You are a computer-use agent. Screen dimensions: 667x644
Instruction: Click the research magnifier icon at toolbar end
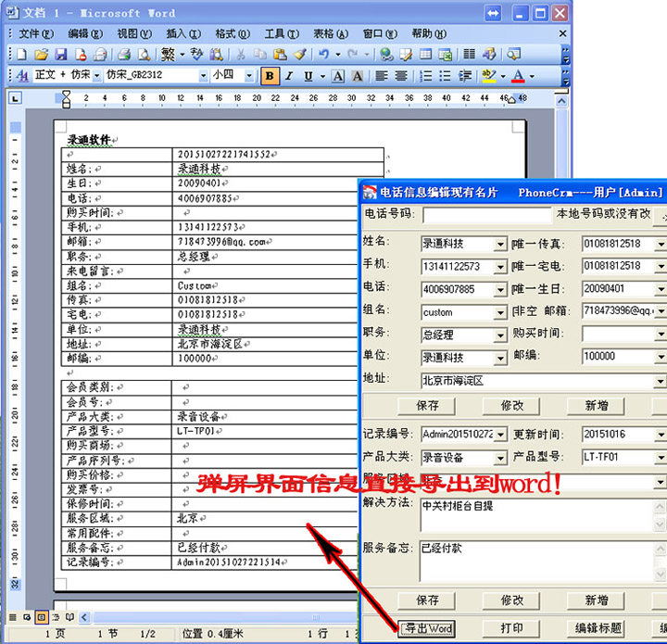[x=513, y=55]
